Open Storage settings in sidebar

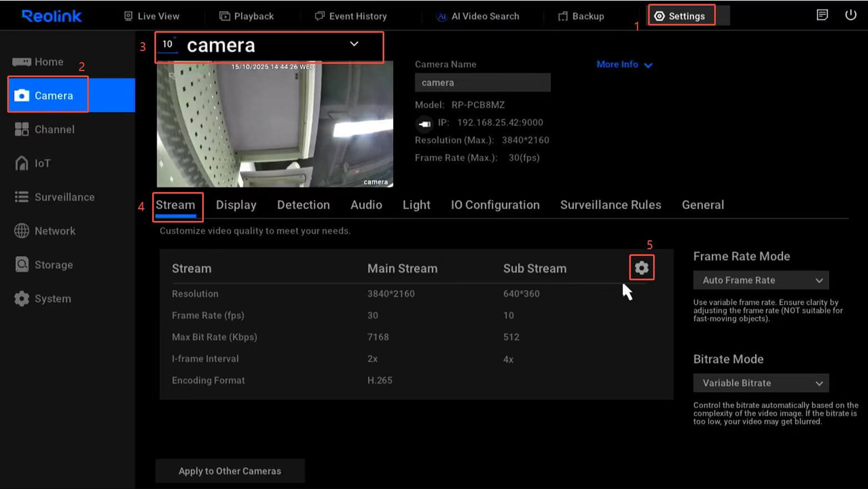tap(53, 265)
